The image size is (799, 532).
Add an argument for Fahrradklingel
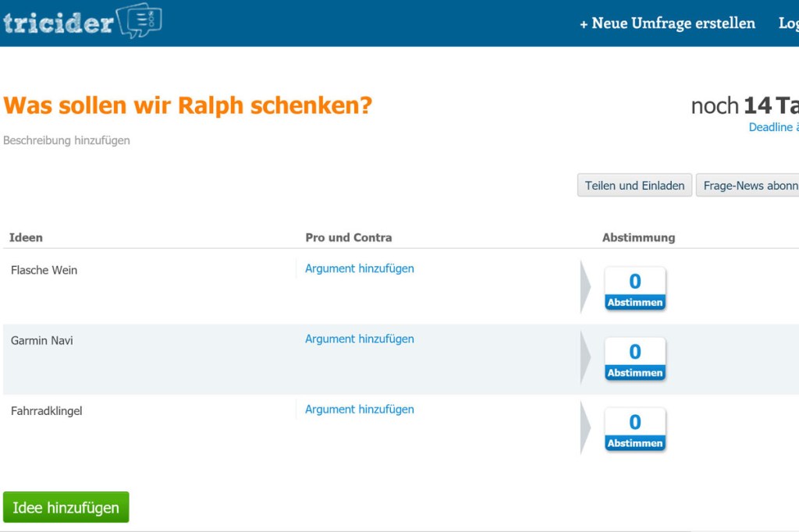tap(359, 410)
